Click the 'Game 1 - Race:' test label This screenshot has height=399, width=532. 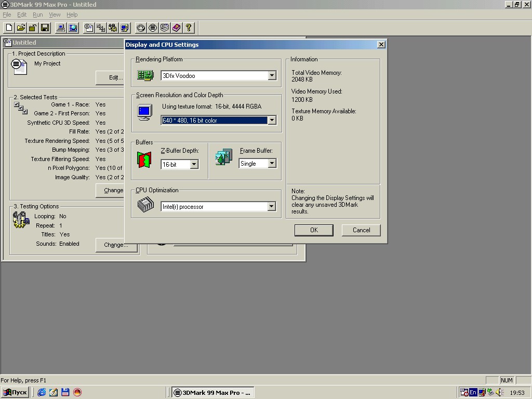[70, 104]
